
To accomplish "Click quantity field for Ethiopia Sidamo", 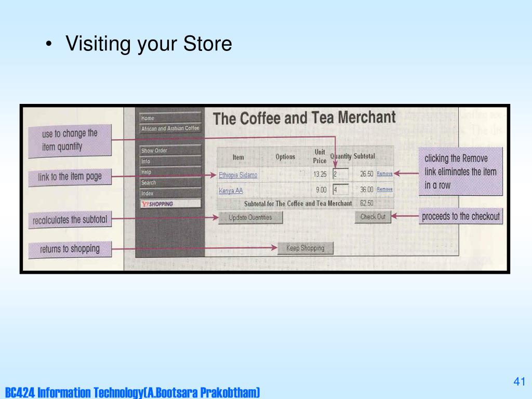I will tap(341, 174).
